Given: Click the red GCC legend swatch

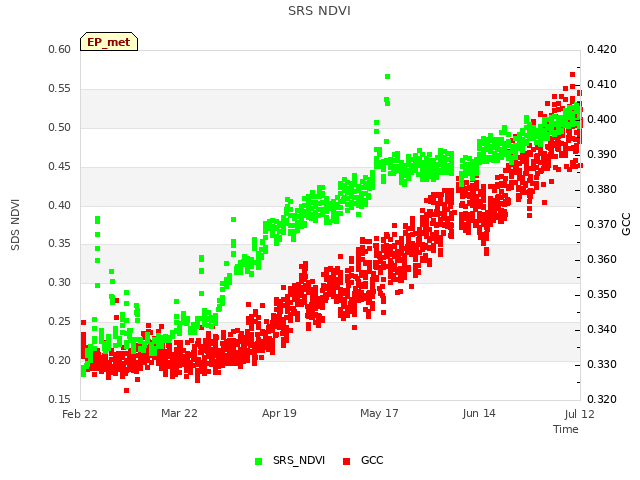Looking at the screenshot, I should click(x=347, y=461).
